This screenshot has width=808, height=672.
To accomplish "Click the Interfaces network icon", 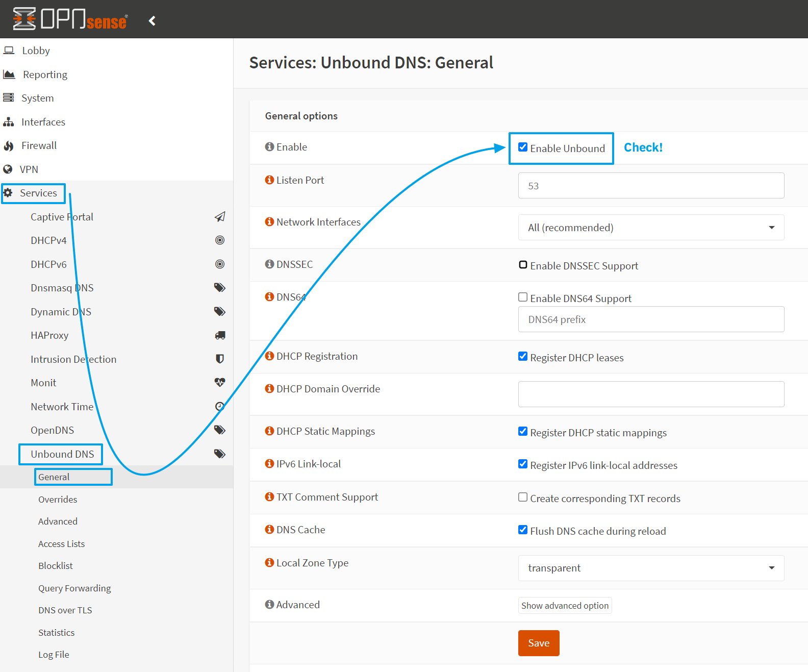I will click(9, 122).
